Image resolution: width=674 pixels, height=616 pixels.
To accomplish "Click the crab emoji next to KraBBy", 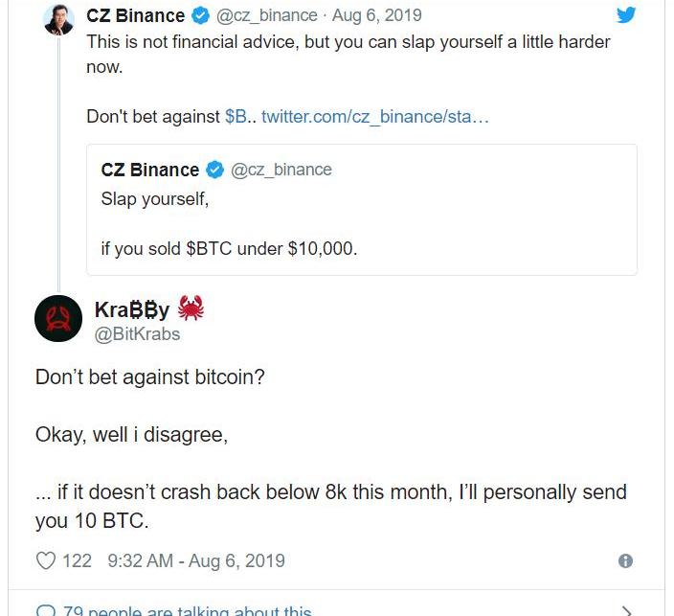I will (x=191, y=308).
